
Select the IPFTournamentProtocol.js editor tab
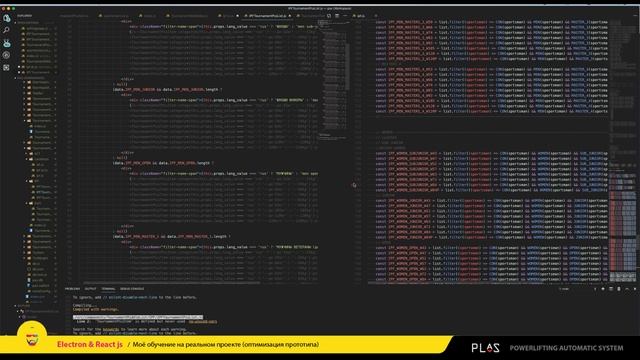267,16
